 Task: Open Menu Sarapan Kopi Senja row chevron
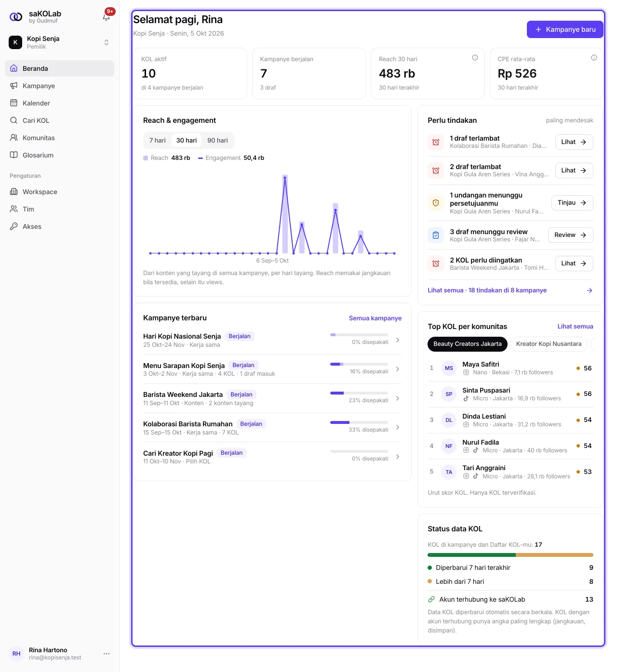(x=398, y=369)
